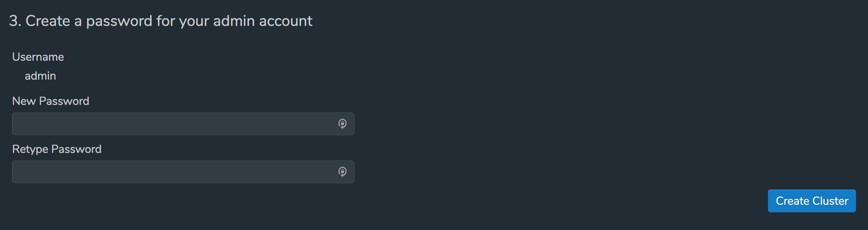Viewport: 868px width, 230px height.
Task: Click the word "account" in the heading
Action: [x=286, y=21]
